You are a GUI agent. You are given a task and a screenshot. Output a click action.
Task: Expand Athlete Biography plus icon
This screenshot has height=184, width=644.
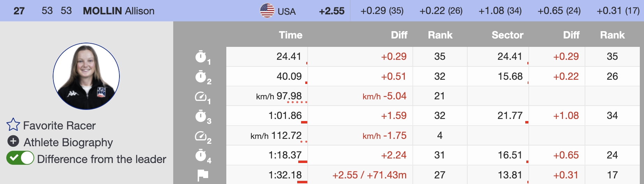tap(13, 141)
